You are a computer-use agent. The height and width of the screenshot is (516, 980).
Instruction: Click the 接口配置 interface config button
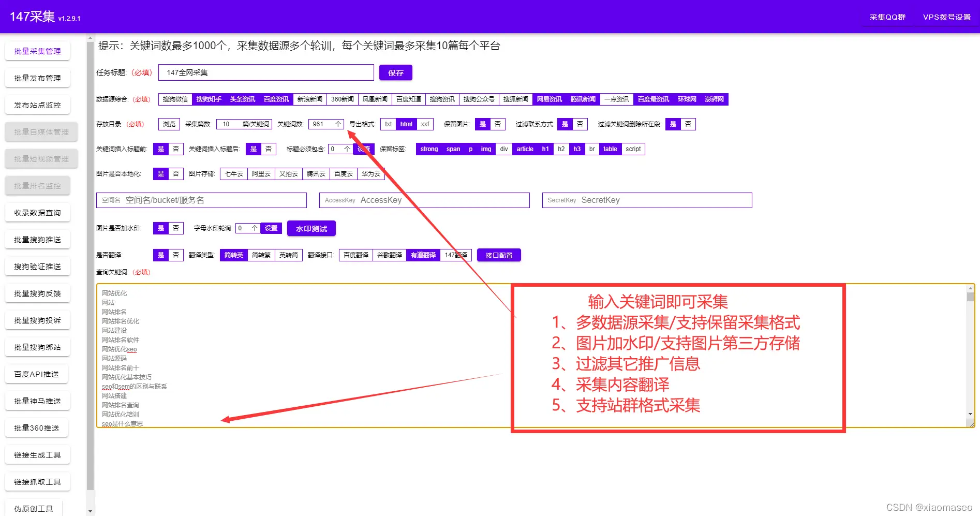click(x=498, y=255)
